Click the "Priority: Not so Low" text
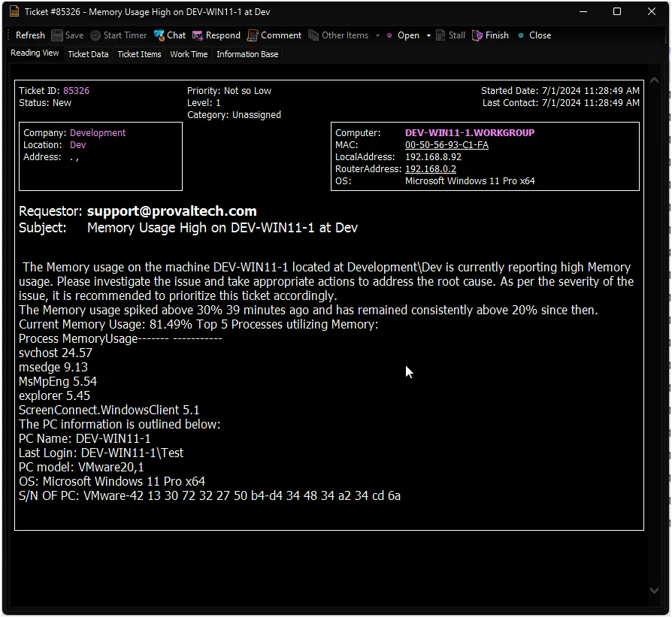672x618 pixels. [x=229, y=91]
